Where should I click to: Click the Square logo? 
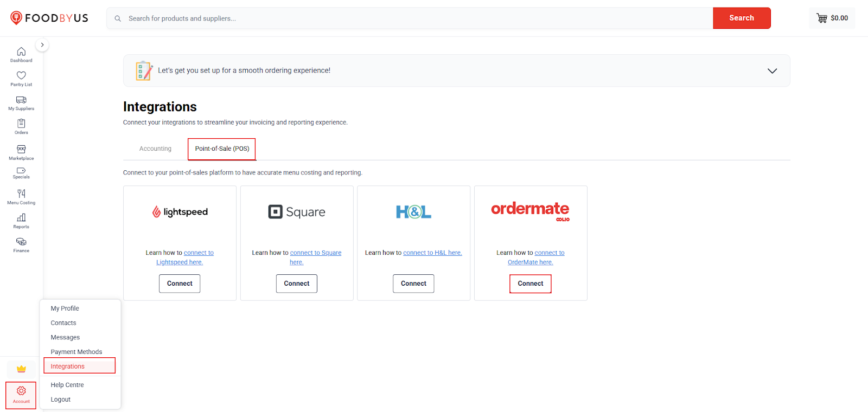(297, 212)
